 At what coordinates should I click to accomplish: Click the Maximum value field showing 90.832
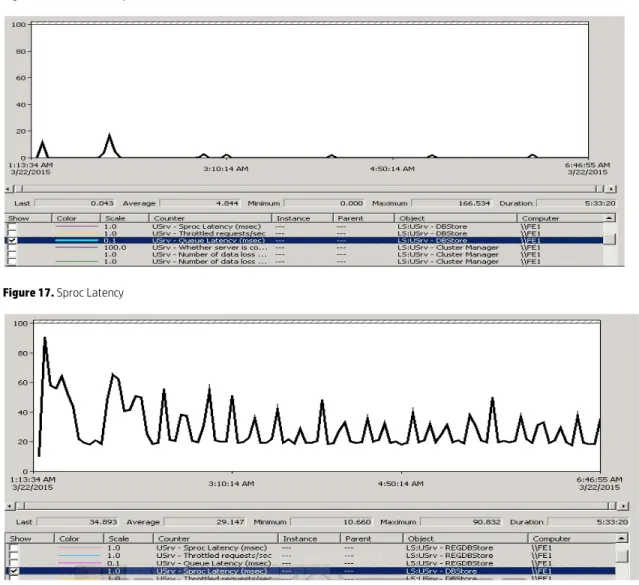(462, 522)
